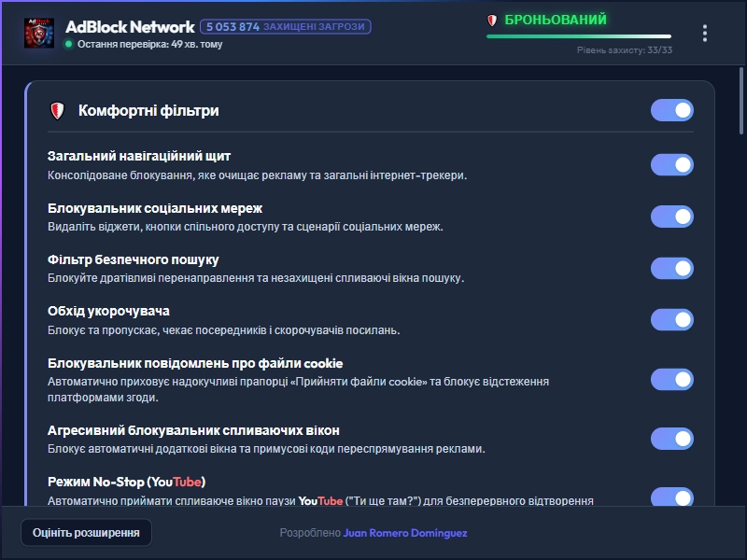Click the protection level progress bar
Viewport: 747px width, 560px height.
point(579,36)
